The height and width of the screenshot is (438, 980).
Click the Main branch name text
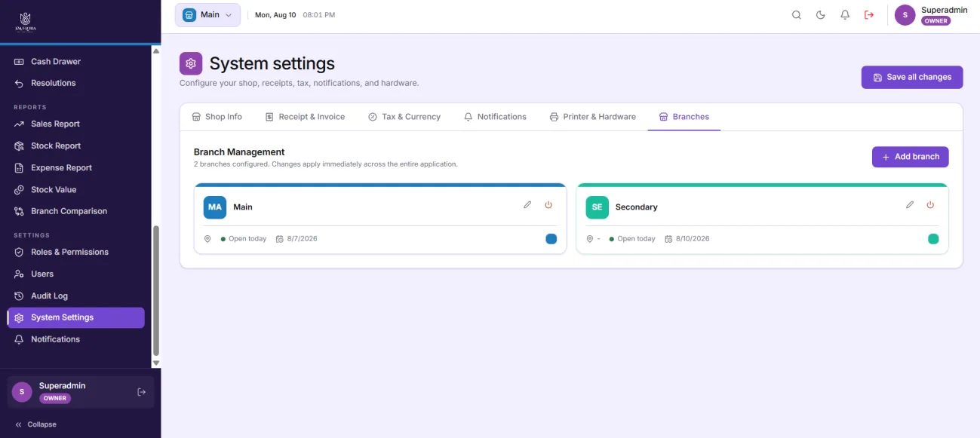[x=243, y=207]
